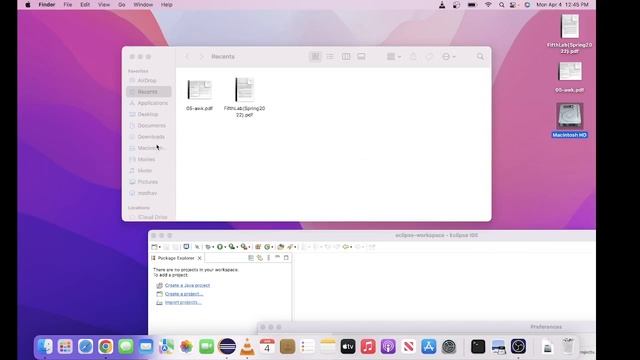Click Eclipse Debug toolbar icon

coord(209,247)
